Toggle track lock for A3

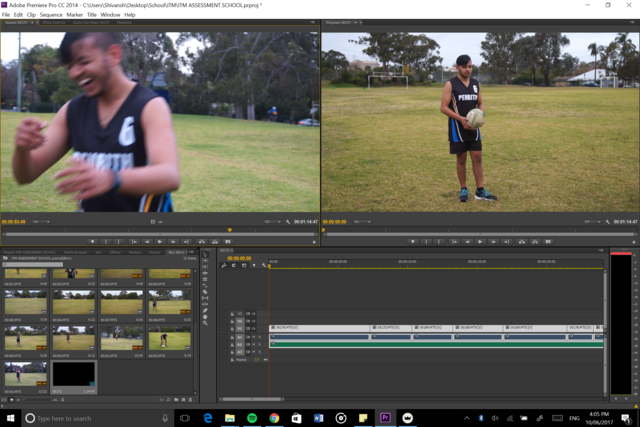tap(232, 352)
